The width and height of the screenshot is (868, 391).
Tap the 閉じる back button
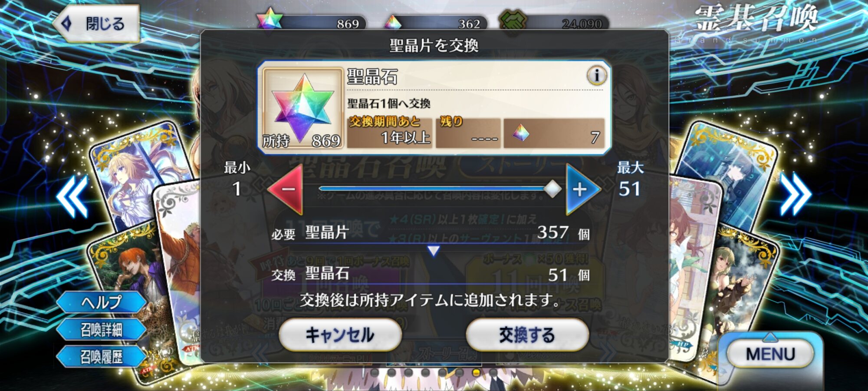tap(96, 24)
